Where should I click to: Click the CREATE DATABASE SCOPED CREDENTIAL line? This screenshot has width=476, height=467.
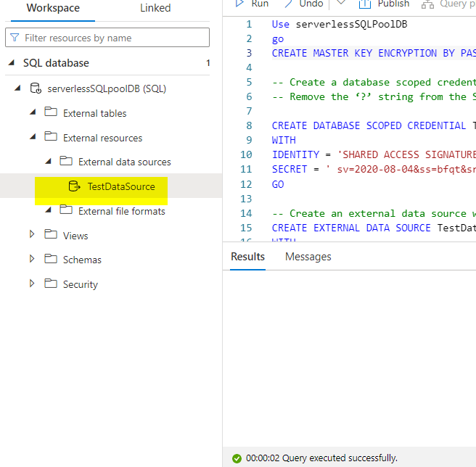click(374, 125)
